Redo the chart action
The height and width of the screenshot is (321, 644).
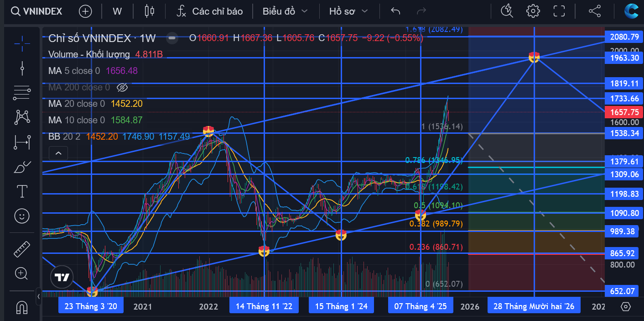[421, 11]
